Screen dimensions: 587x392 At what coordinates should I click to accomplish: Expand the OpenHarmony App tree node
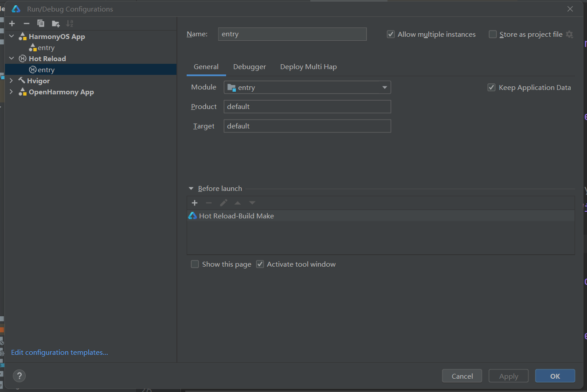[12, 92]
